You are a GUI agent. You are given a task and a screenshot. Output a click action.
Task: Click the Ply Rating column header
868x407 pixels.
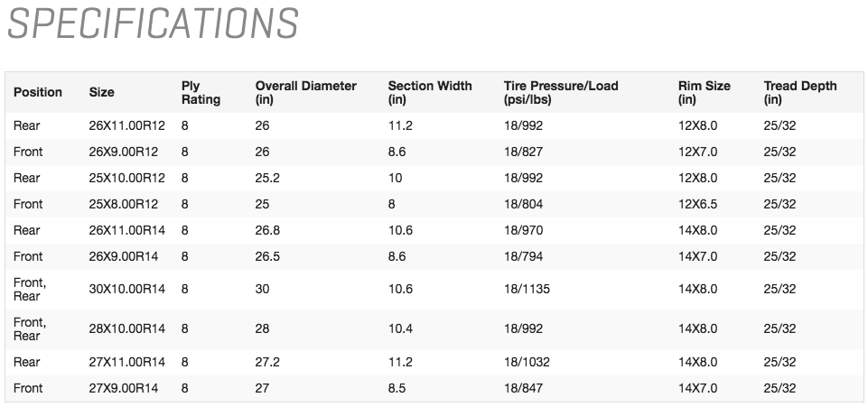point(201,92)
